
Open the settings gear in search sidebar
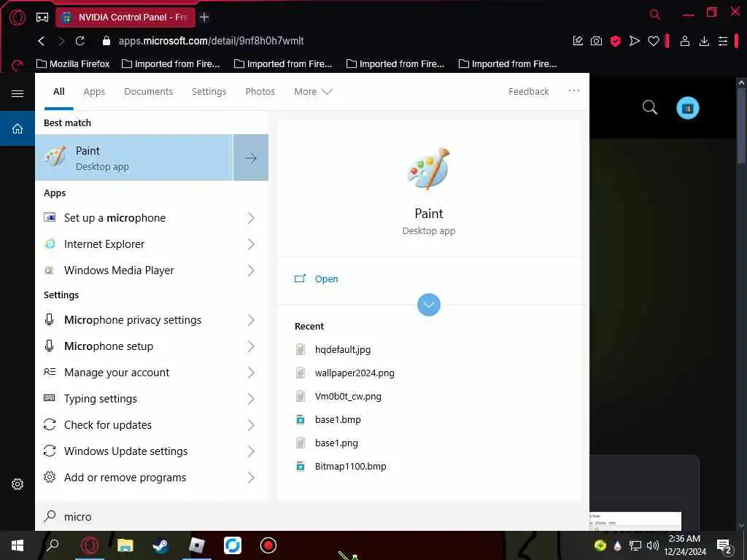pos(18,484)
